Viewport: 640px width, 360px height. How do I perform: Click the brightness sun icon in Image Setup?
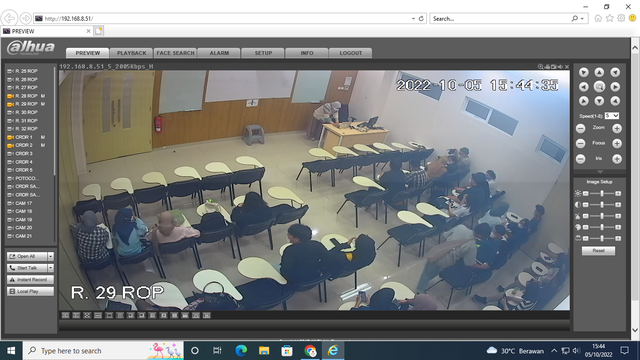coord(578,193)
